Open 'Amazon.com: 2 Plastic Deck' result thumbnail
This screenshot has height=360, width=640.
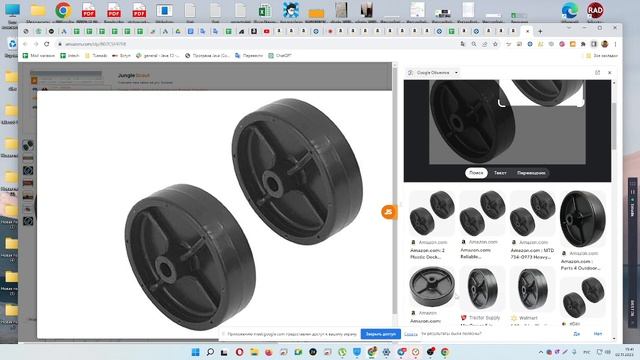432,213
